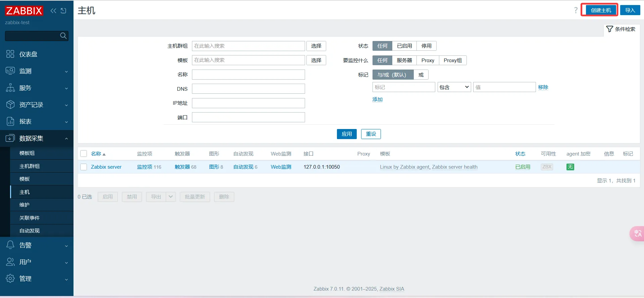
Task: Click the 管理 gear icon
Action: (10, 279)
